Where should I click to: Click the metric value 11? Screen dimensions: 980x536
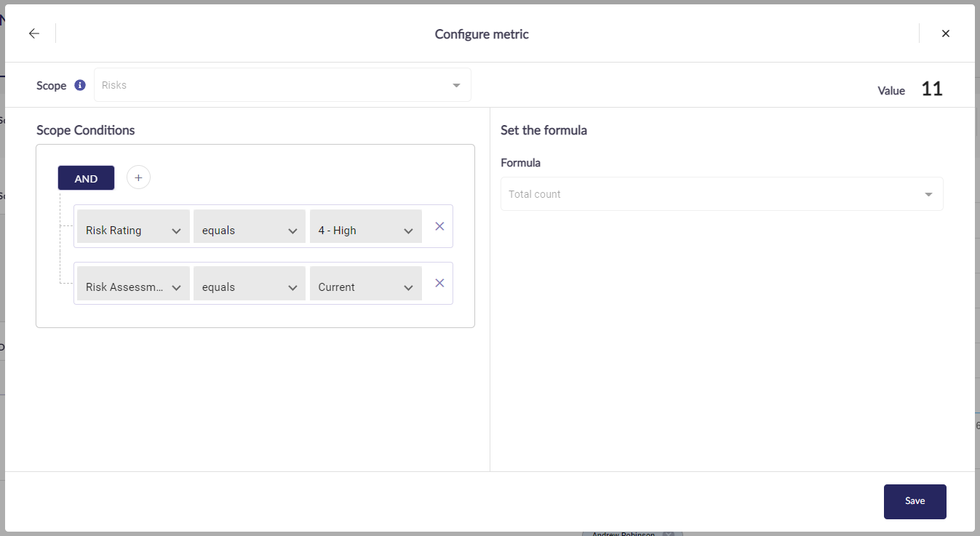[931, 89]
